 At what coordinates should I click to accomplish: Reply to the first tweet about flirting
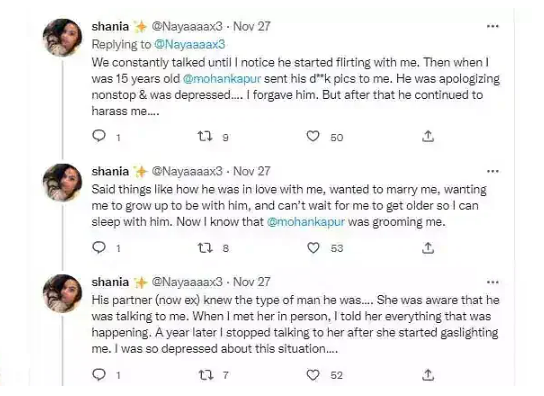[99, 136]
